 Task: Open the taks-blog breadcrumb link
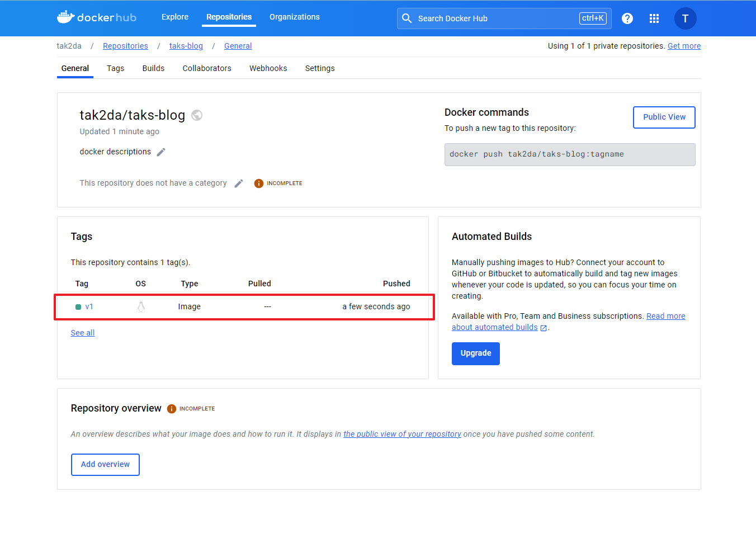pos(186,46)
